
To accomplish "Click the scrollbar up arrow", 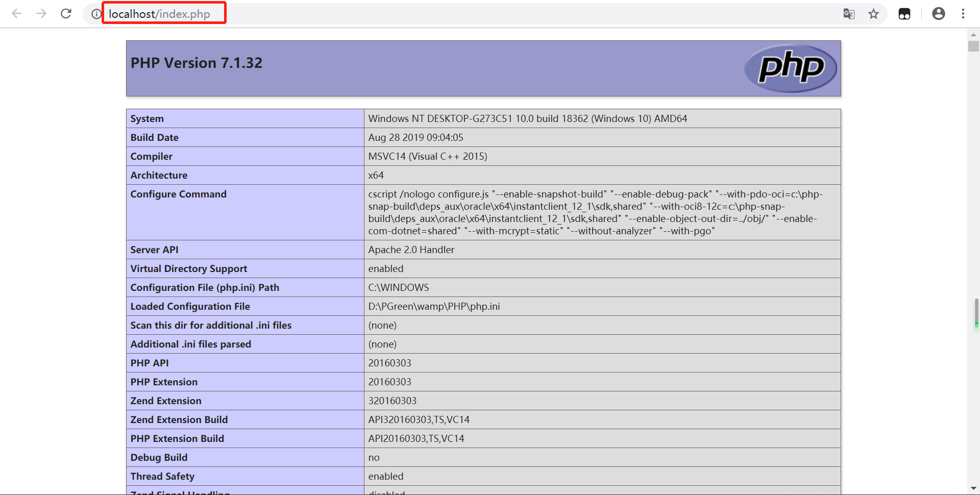I will click(973, 35).
